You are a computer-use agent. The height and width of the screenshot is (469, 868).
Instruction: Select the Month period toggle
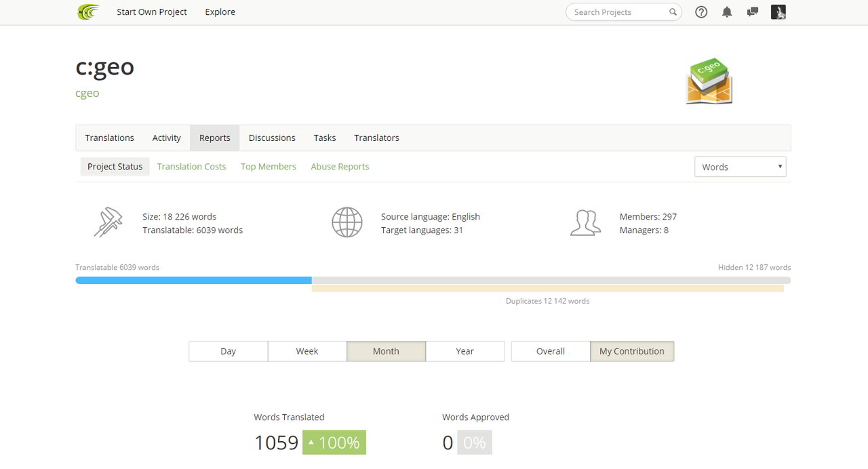point(387,351)
